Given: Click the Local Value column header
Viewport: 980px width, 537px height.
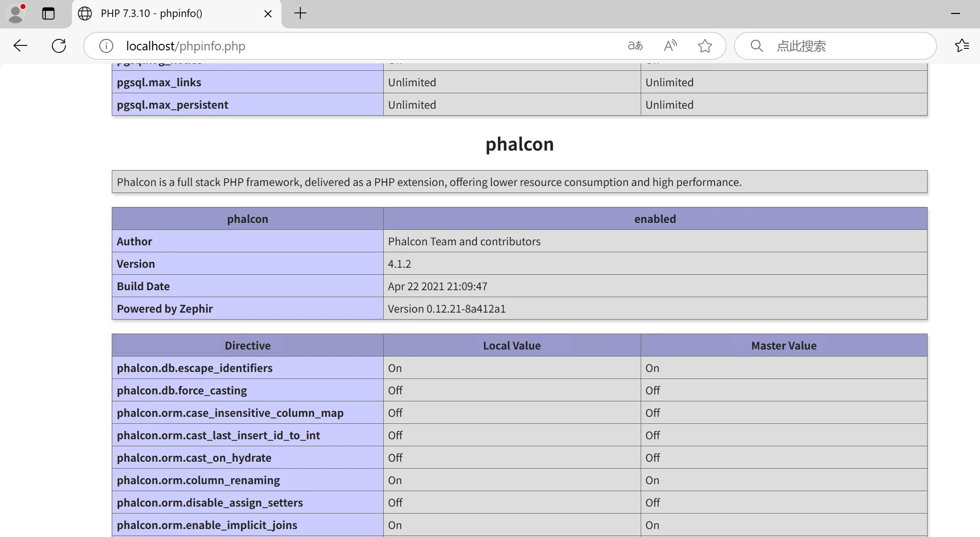Looking at the screenshot, I should (512, 346).
